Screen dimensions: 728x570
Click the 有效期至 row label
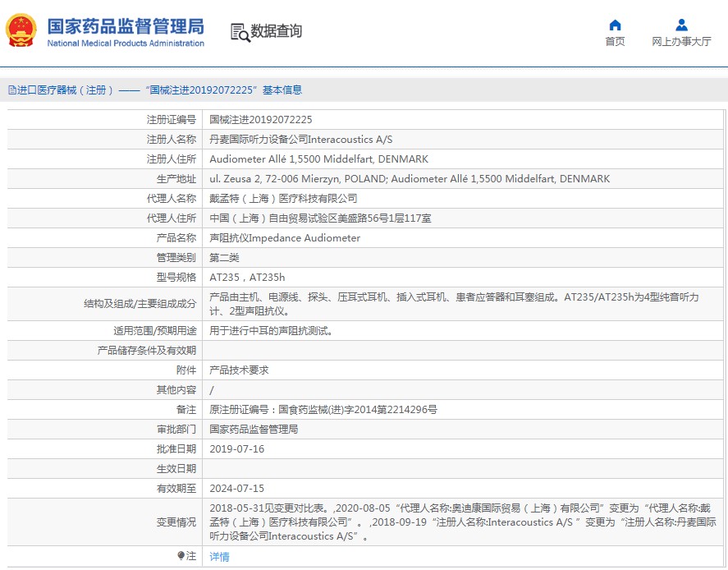coord(176,489)
